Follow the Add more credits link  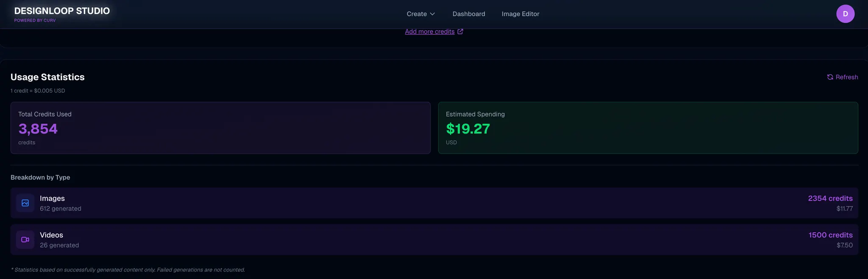tap(429, 31)
